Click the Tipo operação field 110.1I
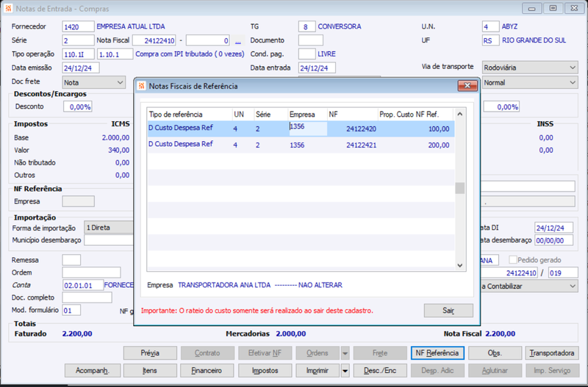Viewport: 588px width, 387px height. (78, 54)
